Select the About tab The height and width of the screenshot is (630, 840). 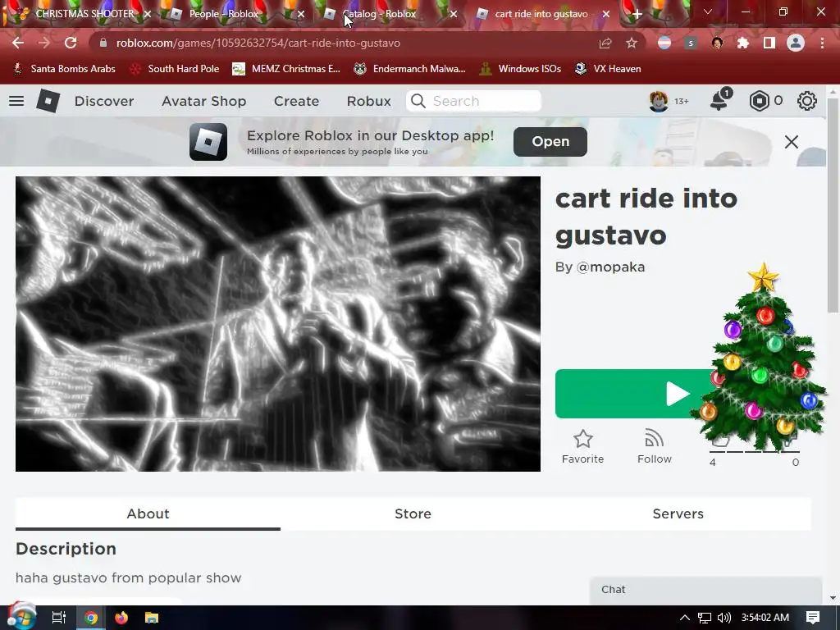148,514
